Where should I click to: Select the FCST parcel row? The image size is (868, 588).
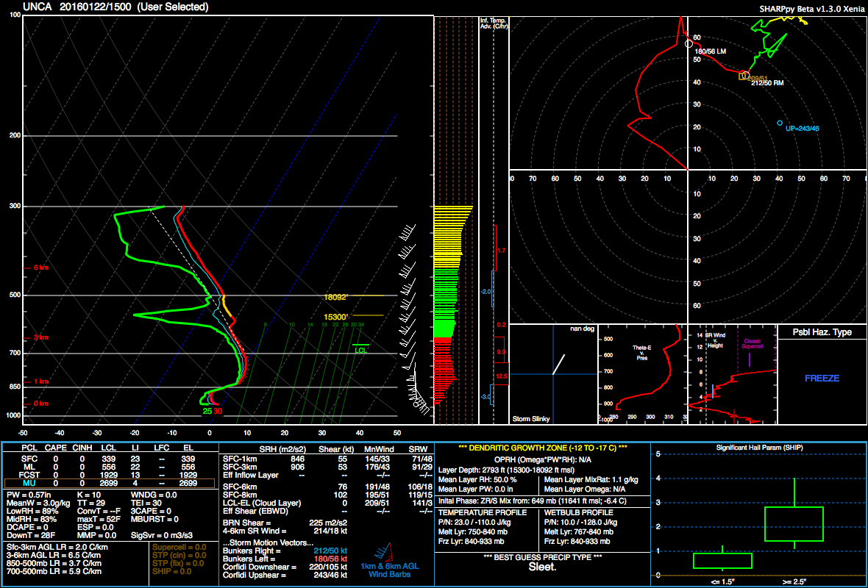tap(110, 475)
